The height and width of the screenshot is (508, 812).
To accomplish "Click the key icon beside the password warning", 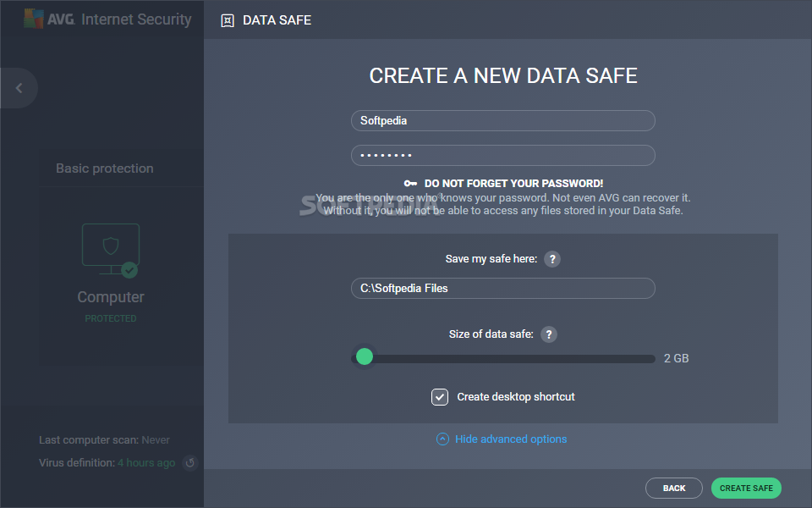I will pyautogui.click(x=411, y=184).
